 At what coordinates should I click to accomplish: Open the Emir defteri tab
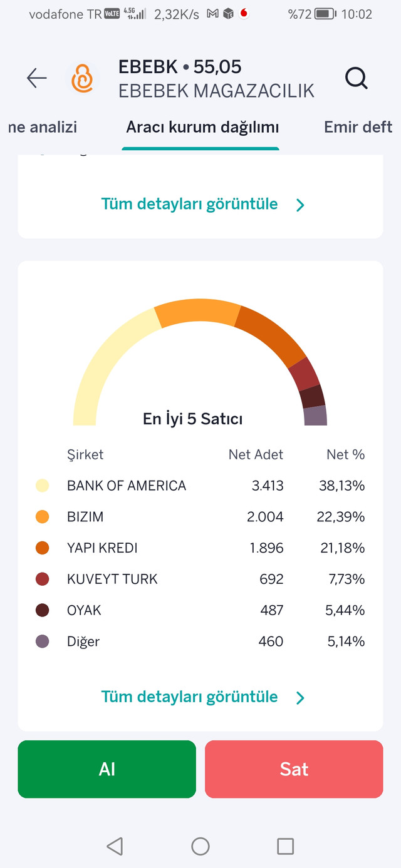[x=358, y=128]
